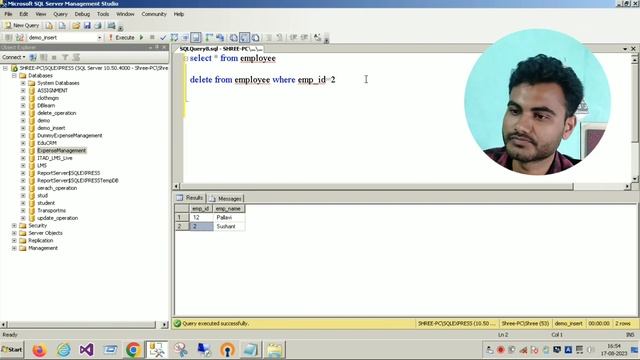The image size is (640, 360).
Task: Display the estimated execution plan icon
Action: pyautogui.click(x=174, y=38)
